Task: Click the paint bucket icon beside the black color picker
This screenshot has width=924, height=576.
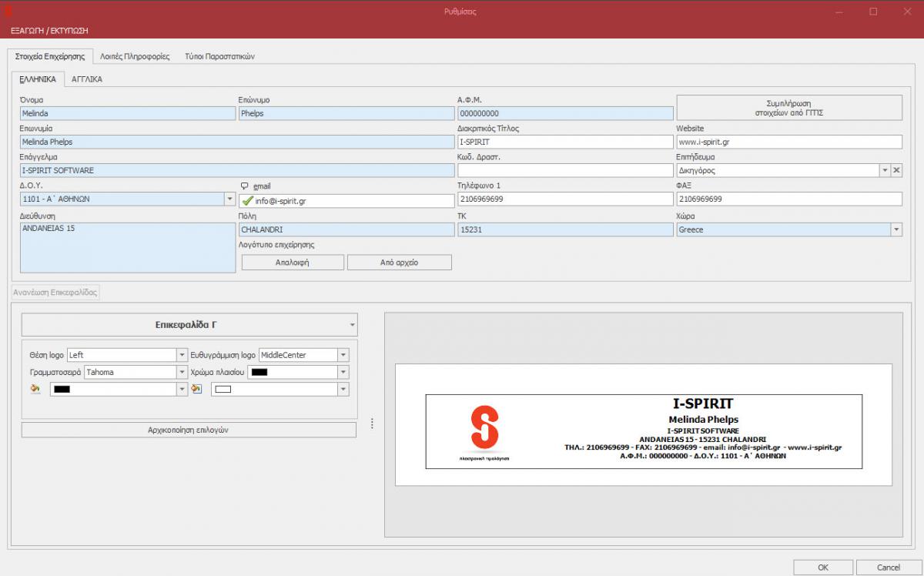Action: pos(35,389)
